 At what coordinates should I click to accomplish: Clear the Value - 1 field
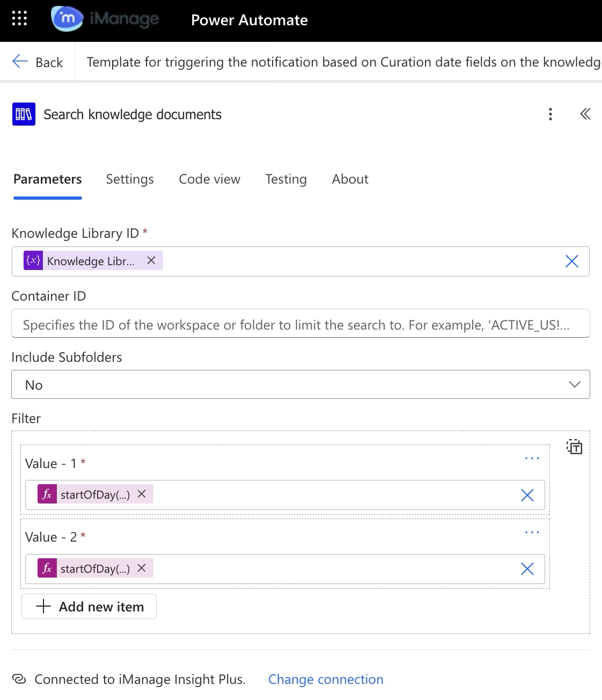pos(527,495)
